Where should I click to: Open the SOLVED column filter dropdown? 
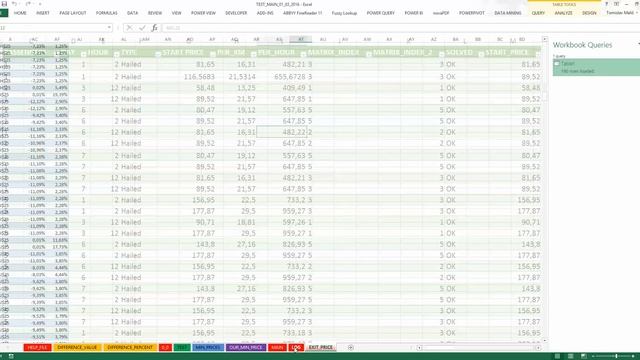point(481,54)
